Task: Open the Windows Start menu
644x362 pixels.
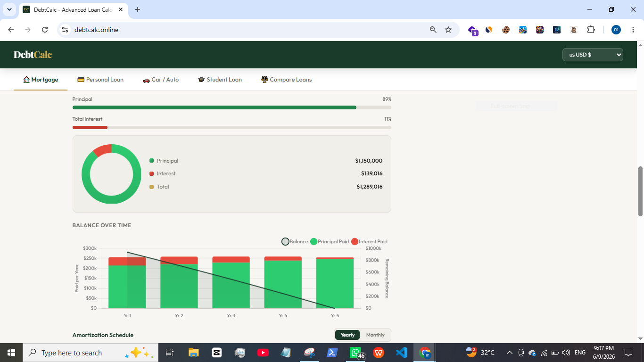Action: [11, 353]
